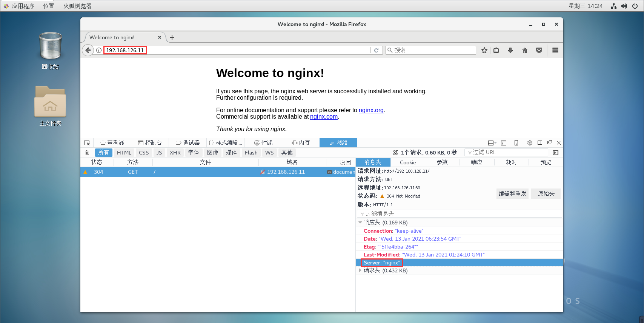Open the Firefox hamburger menu
Viewport: 644px width, 323px height.
(555, 50)
